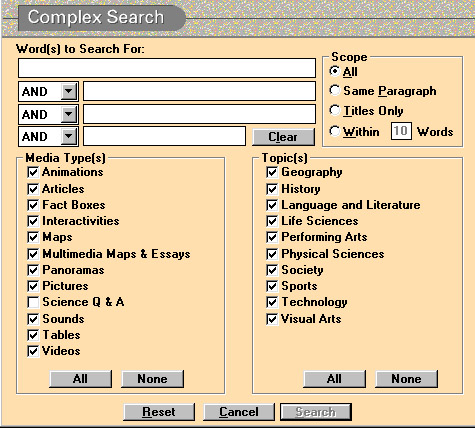Uncheck the Geography topic checkbox

click(272, 172)
